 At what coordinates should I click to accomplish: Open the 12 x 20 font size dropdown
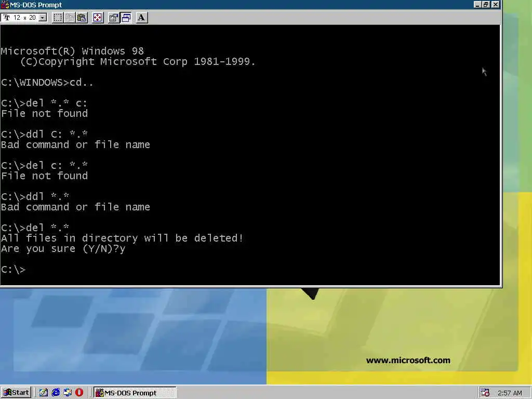[x=43, y=18]
